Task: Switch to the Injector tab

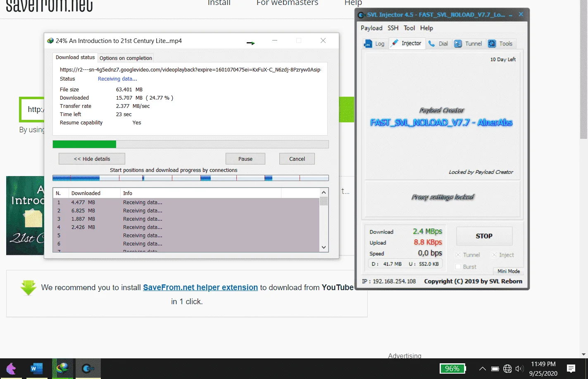Action: tap(407, 43)
